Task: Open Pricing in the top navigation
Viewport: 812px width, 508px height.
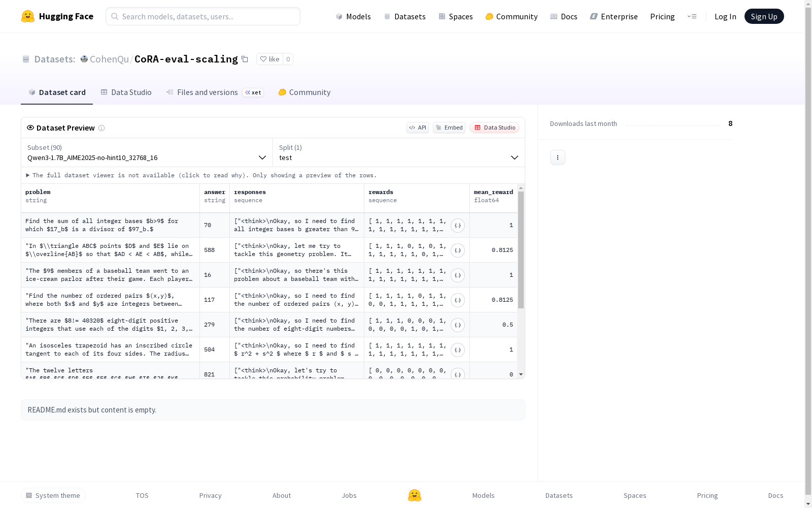Action: (662, 16)
